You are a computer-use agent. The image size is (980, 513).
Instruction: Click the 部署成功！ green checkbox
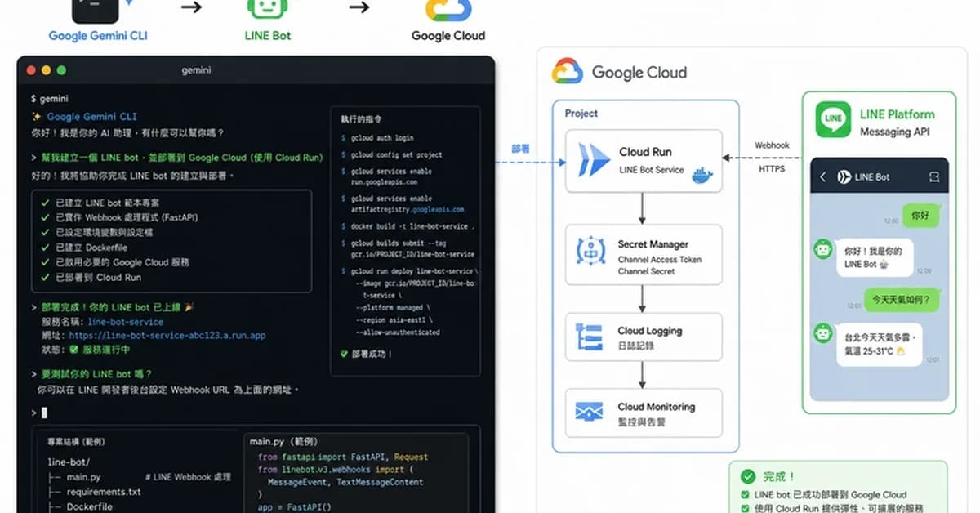click(x=344, y=354)
